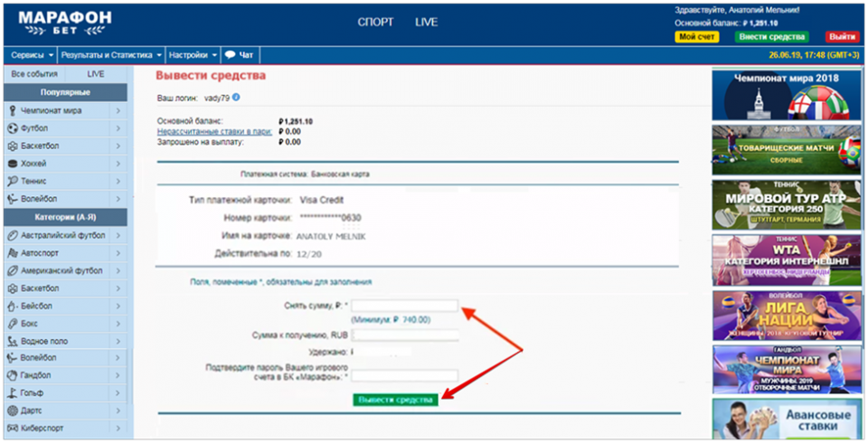868x443 pixels.
Task: Click the Хоккей puck icon
Action: point(13,164)
